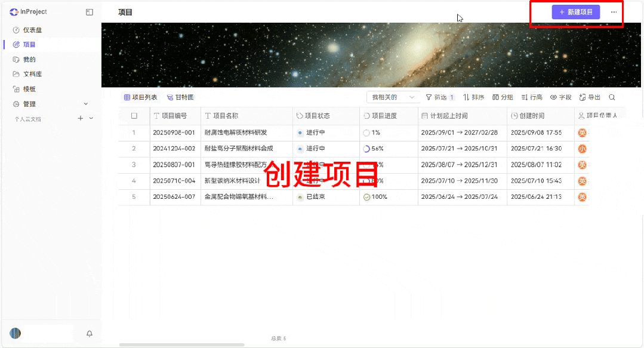Open the 仪表盘 dashboard
The image size is (644, 348).
(x=27, y=30)
